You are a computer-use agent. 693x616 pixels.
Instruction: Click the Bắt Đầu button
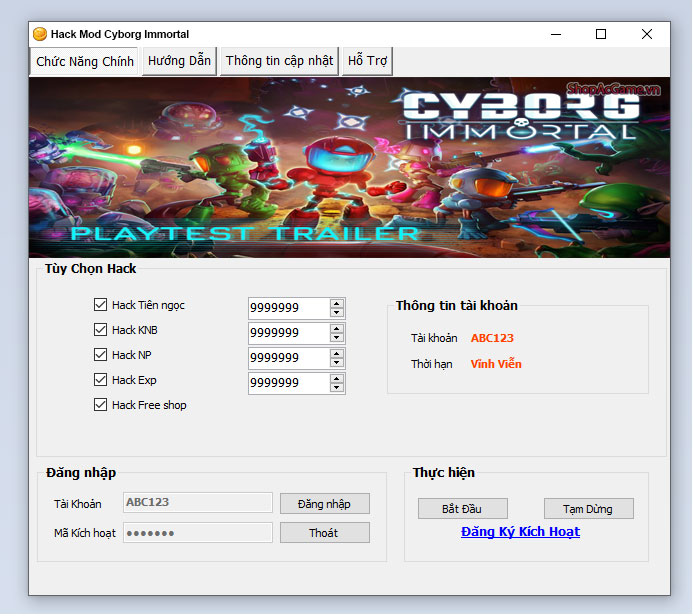click(x=463, y=509)
